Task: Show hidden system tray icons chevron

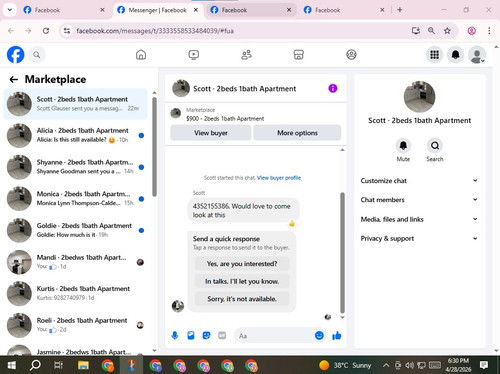Action: click(x=386, y=365)
